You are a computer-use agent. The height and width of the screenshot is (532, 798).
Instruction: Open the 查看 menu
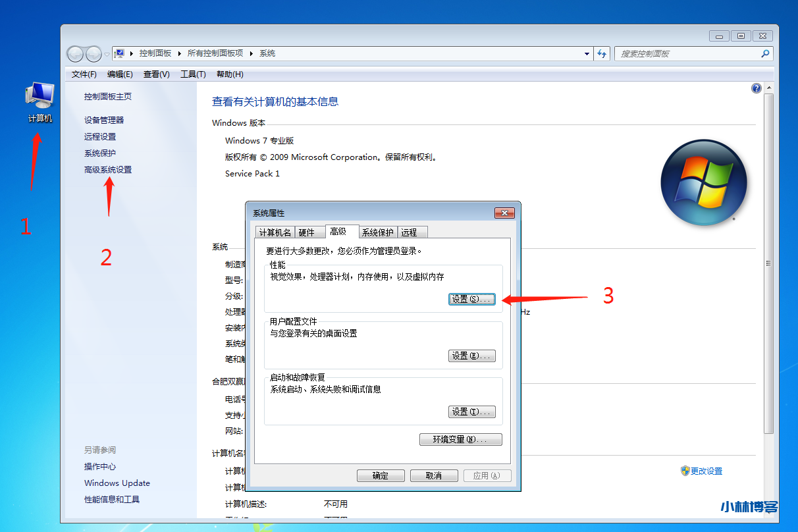pos(155,74)
